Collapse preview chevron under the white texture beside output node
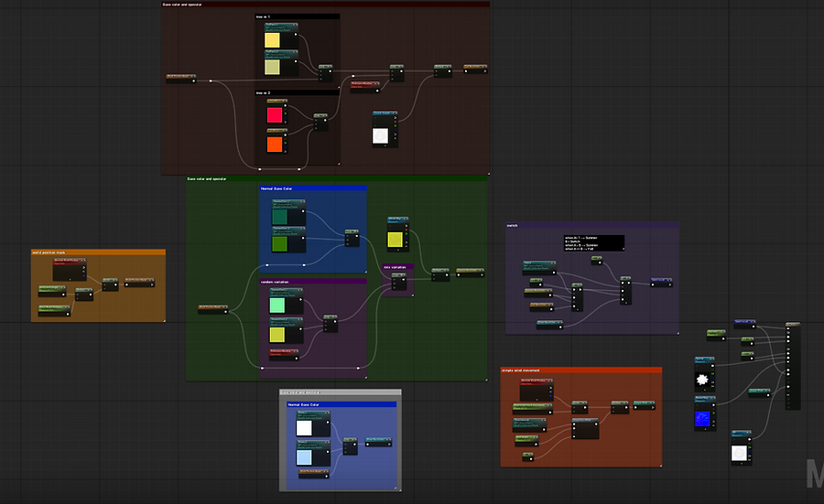The image size is (824, 504). (742, 463)
